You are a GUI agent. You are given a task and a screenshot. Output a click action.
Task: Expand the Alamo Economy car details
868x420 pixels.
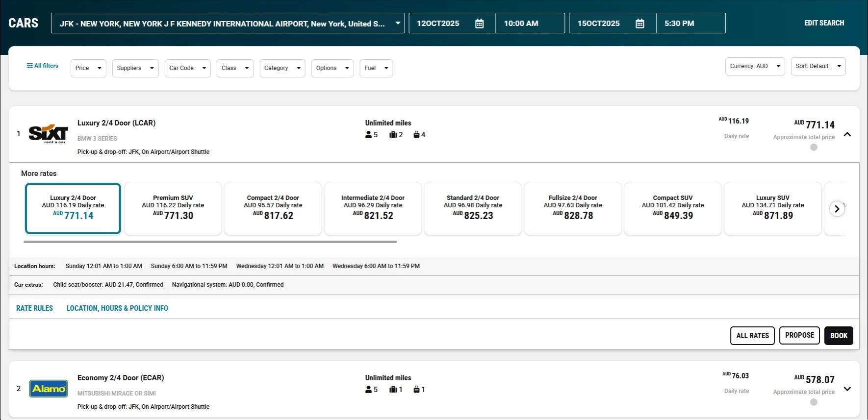pos(847,389)
